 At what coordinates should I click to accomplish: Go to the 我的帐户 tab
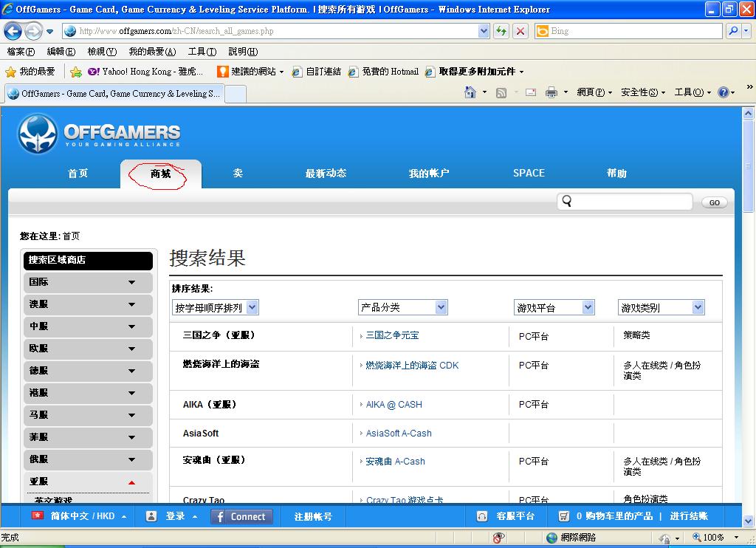coord(429,174)
